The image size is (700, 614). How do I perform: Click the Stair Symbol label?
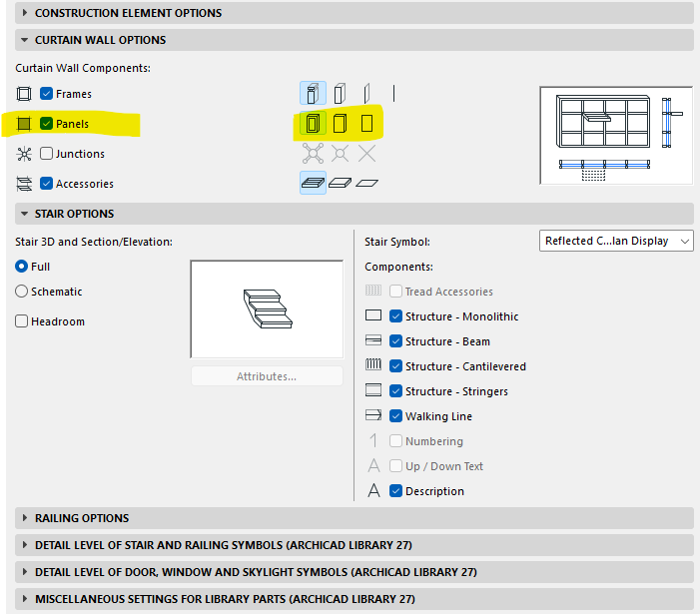397,242
